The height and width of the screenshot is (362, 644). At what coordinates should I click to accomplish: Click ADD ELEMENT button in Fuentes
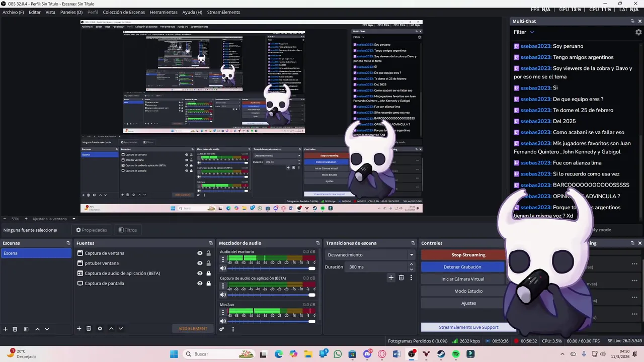(x=193, y=329)
